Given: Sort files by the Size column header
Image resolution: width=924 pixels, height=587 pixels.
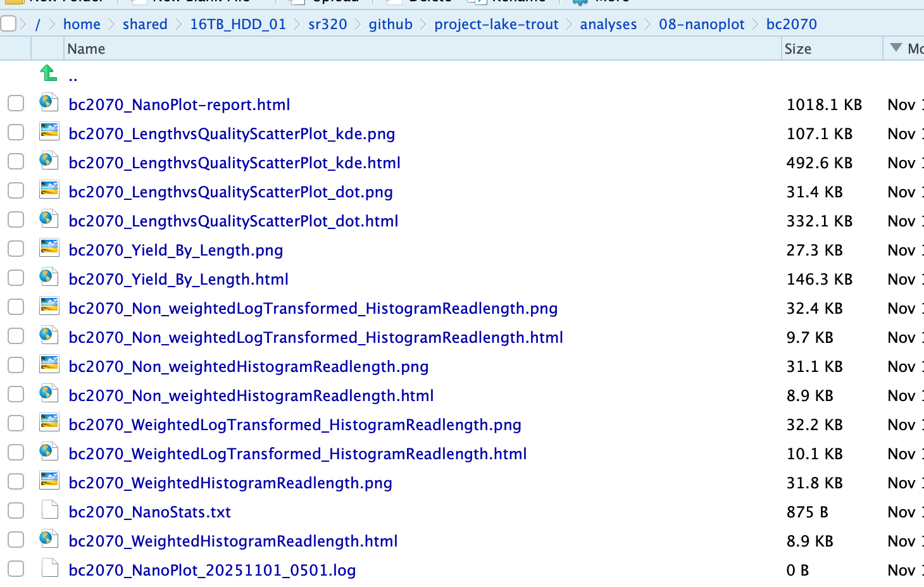Looking at the screenshot, I should coord(797,49).
